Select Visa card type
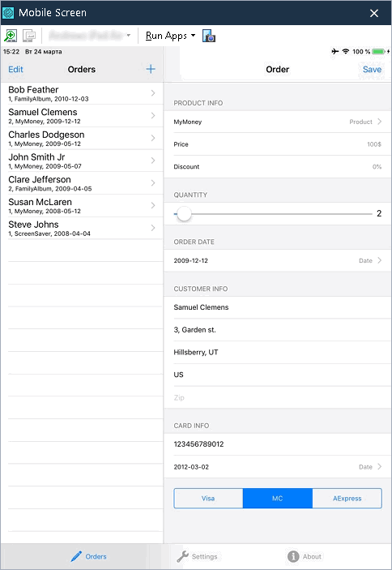Screen dimensions: 392x570 click(208, 499)
